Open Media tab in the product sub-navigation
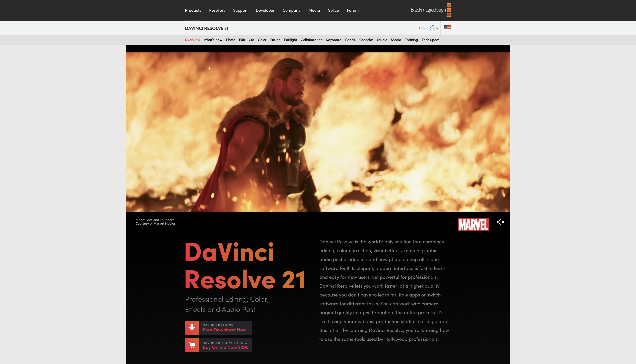The height and width of the screenshot is (364, 636). tap(396, 40)
